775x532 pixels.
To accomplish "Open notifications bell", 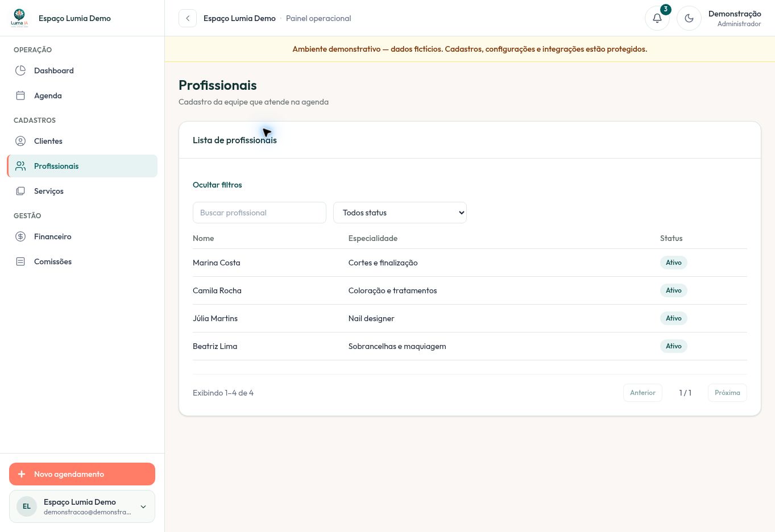I will [x=657, y=18].
